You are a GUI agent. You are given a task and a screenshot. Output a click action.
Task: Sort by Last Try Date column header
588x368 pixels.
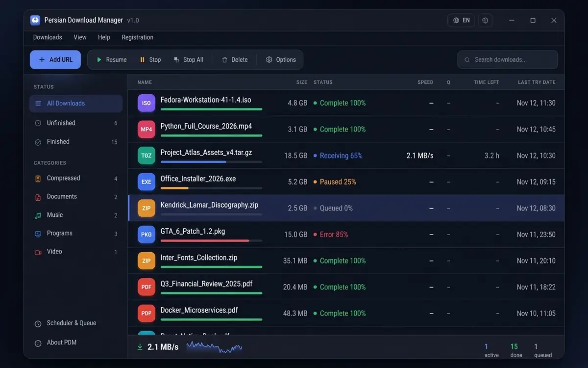pos(537,82)
